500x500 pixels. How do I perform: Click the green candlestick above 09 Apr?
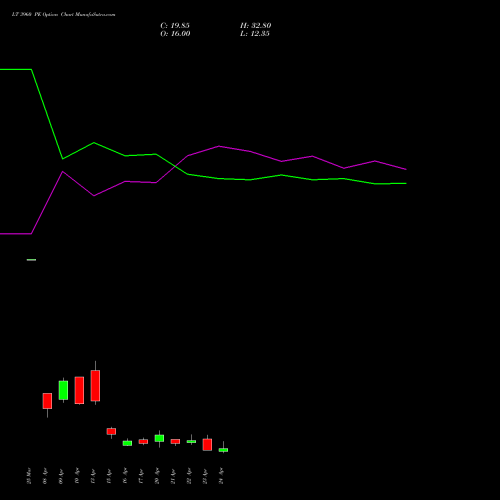click(x=63, y=390)
